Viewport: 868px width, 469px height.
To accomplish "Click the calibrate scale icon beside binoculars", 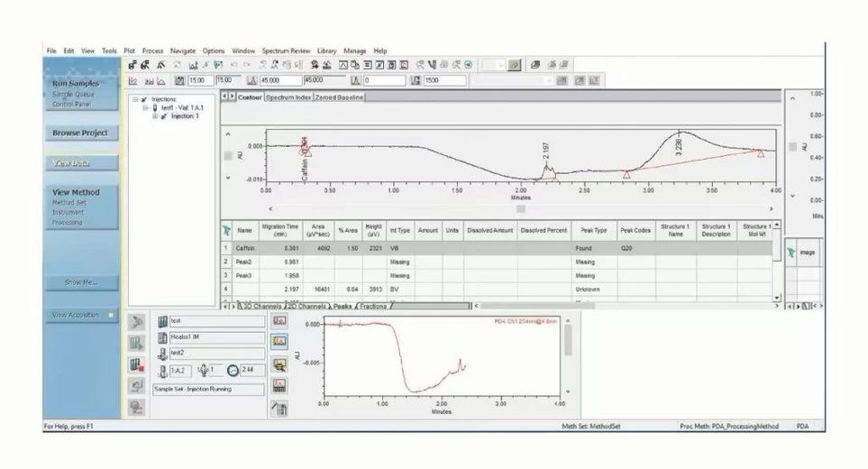I will (x=326, y=65).
